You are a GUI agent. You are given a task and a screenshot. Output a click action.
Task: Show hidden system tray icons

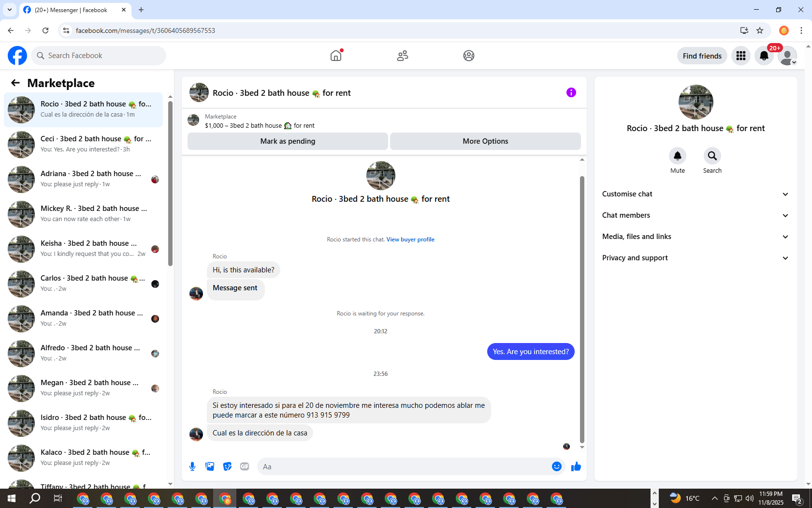pyautogui.click(x=714, y=498)
